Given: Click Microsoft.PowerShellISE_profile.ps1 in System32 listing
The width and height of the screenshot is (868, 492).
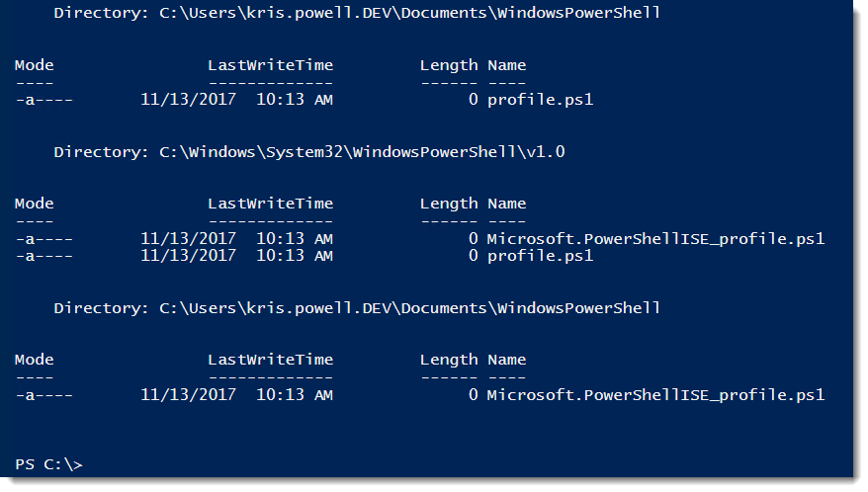Looking at the screenshot, I should 655,239.
